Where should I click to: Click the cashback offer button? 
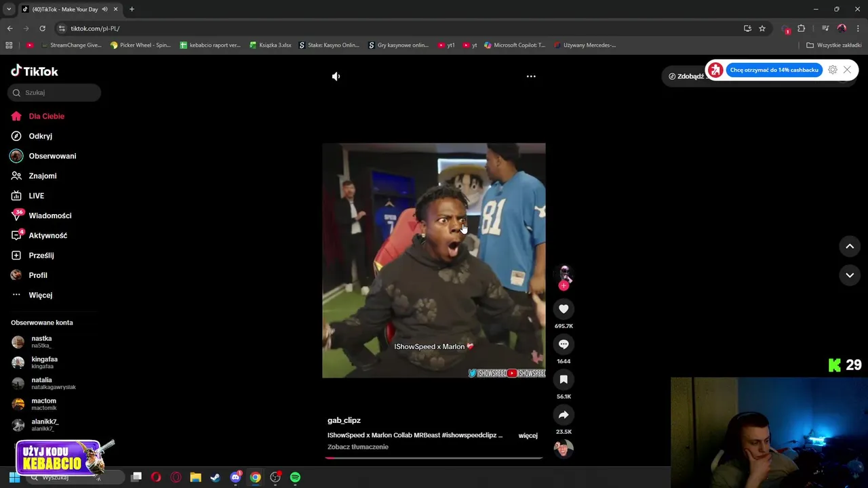pos(774,70)
